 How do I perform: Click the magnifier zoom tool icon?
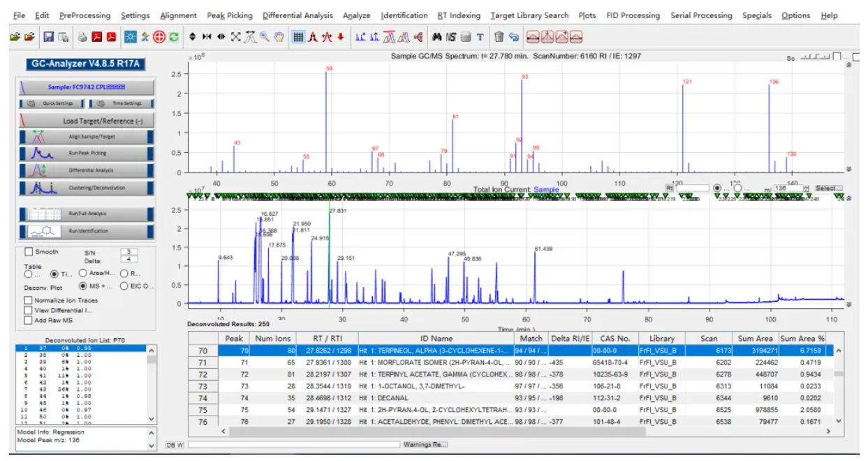[265, 37]
